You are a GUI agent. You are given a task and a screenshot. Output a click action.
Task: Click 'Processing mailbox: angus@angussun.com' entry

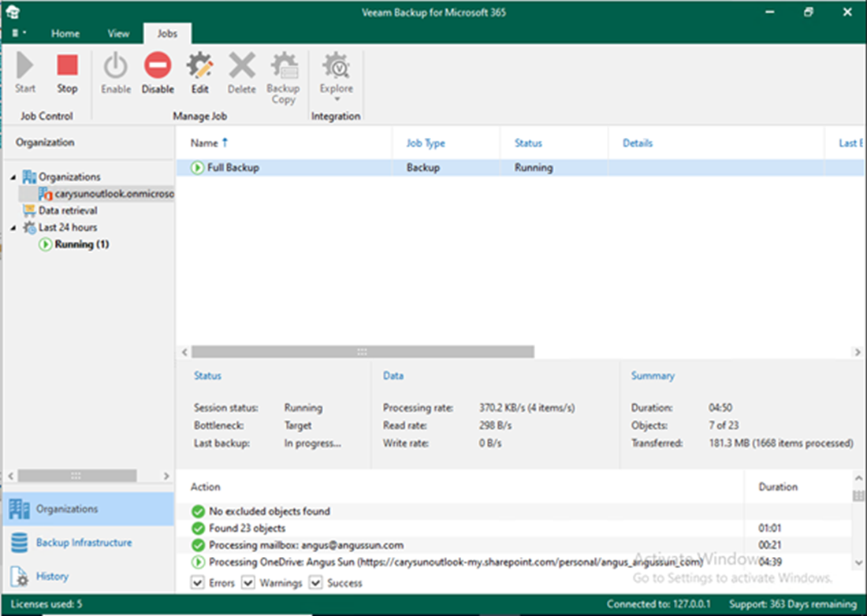[x=306, y=545]
